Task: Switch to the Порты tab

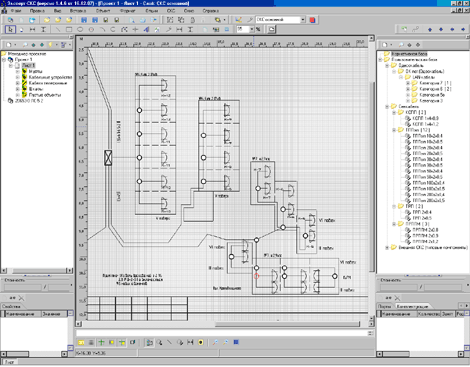Action: [385, 306]
